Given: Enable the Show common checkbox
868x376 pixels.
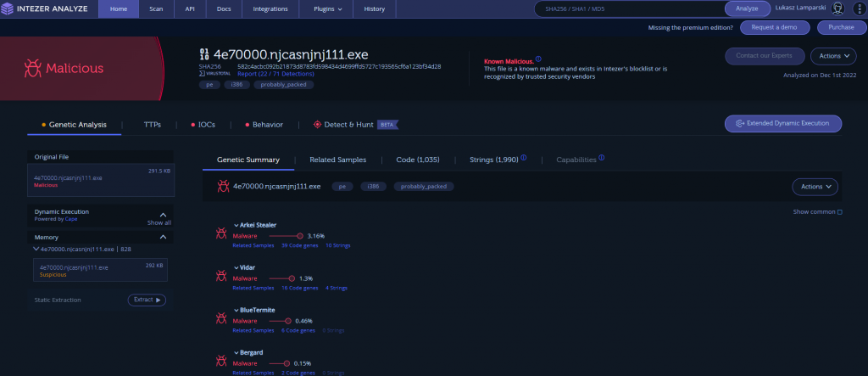Looking at the screenshot, I should (x=839, y=212).
